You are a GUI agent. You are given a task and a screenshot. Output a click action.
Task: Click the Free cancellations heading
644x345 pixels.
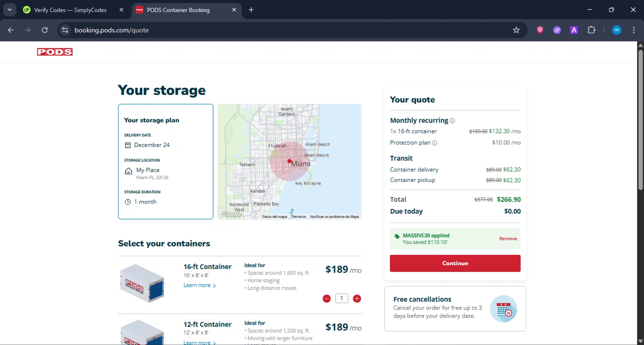(x=422, y=299)
